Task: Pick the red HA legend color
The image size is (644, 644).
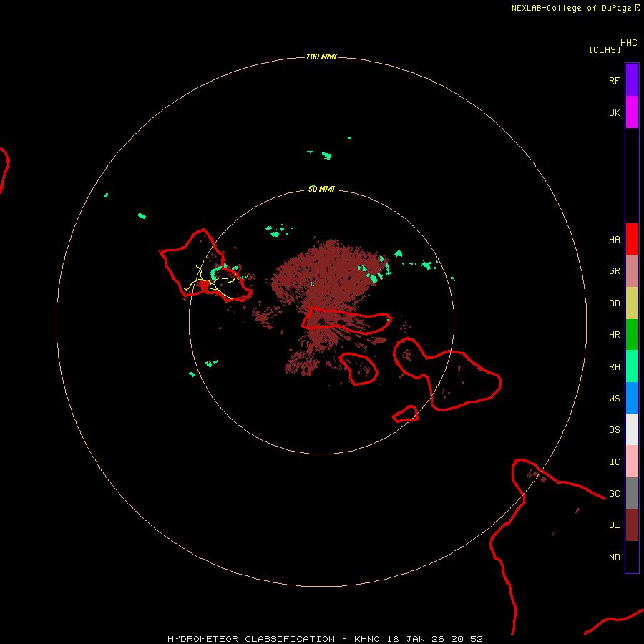Action: click(x=632, y=239)
